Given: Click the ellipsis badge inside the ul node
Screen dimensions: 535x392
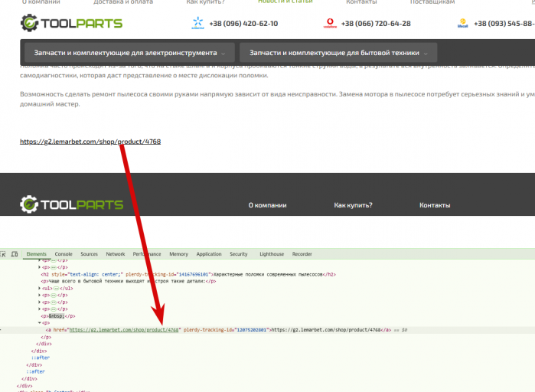Looking at the screenshot, I should coord(57,289).
